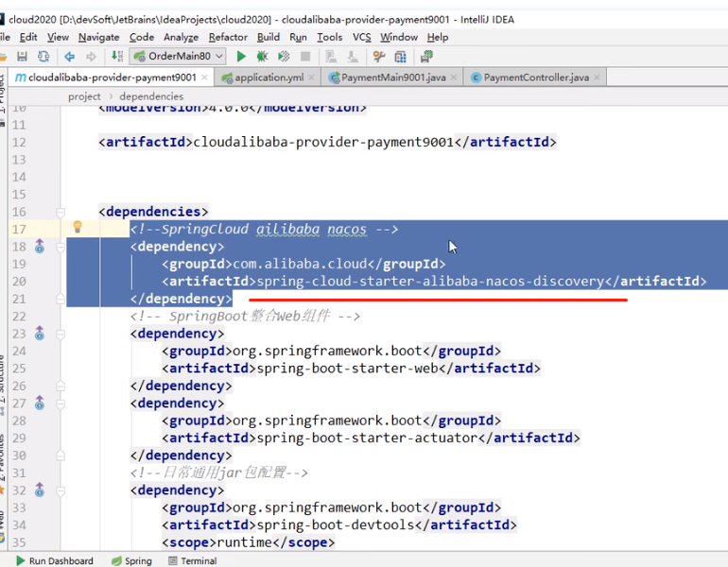Collapse the dependency fold marker on line 18
Viewport: 728px width, 567px height.
click(61, 247)
